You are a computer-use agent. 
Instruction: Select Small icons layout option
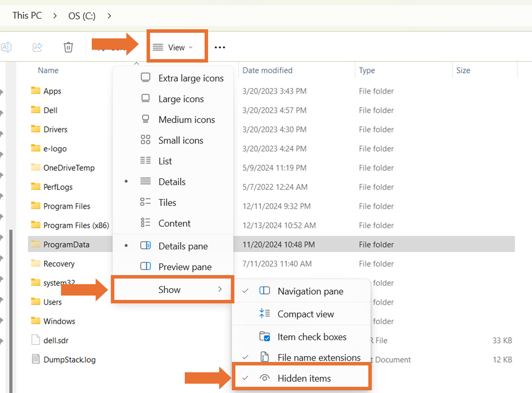[181, 141]
